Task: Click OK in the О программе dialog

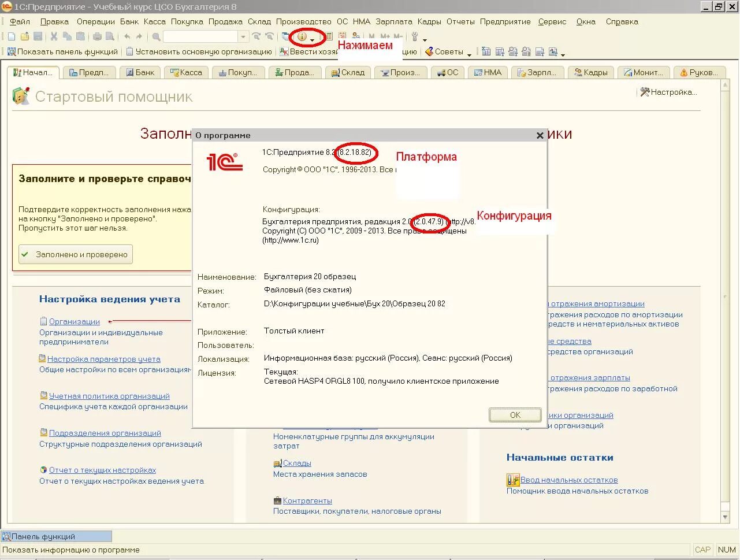Action: pyautogui.click(x=515, y=415)
